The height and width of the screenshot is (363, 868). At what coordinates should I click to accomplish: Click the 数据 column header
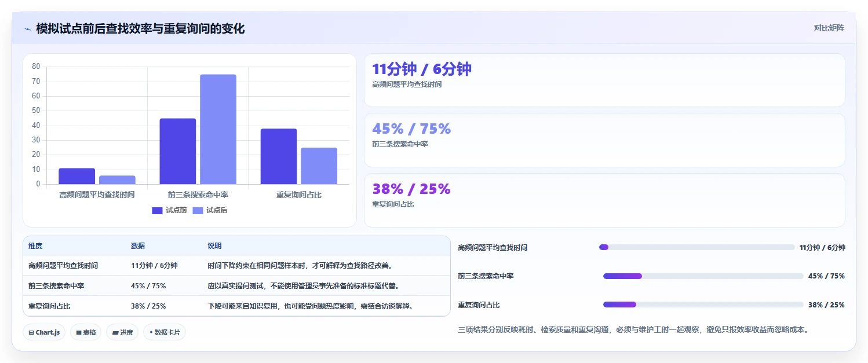[x=138, y=246]
